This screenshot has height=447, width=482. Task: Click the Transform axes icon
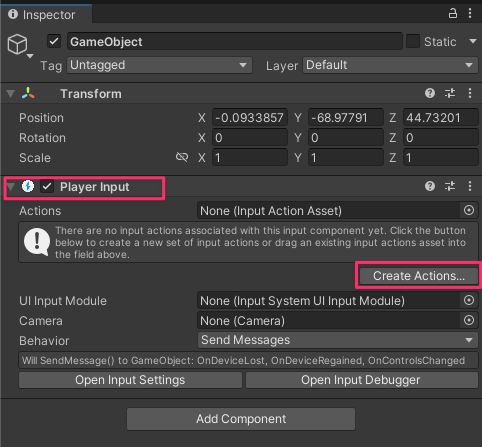pyautogui.click(x=28, y=93)
